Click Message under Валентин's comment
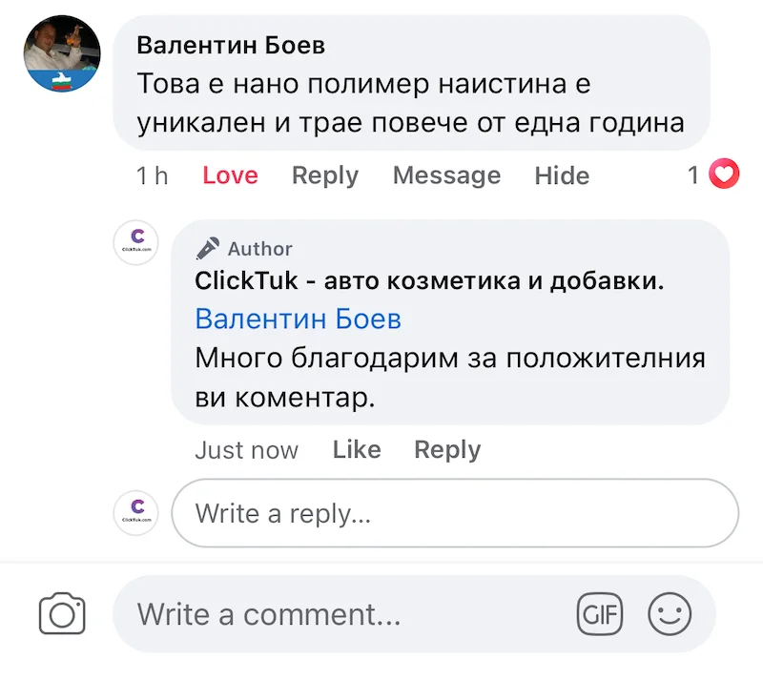Image resolution: width=763 pixels, height=700 pixels. pos(446,175)
